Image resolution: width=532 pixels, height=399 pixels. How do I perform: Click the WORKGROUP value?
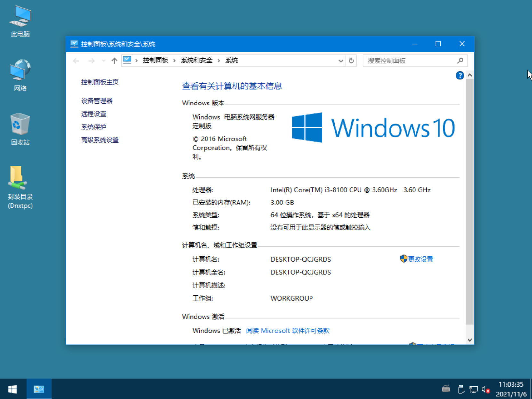pos(292,298)
